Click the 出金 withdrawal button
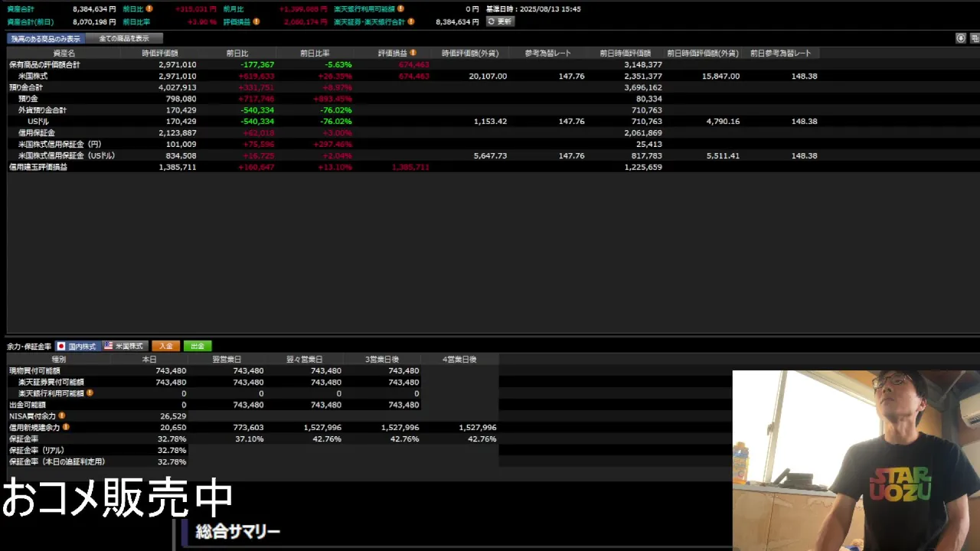 tap(198, 346)
